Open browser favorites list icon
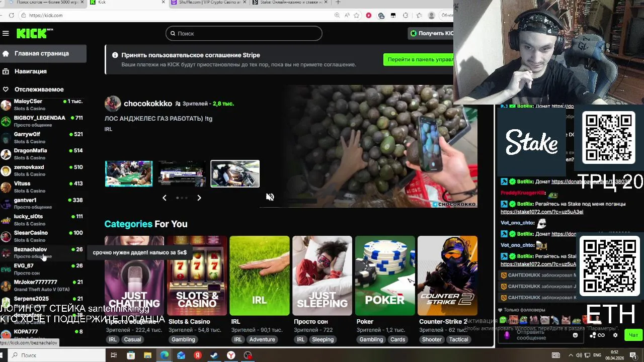The image size is (644, 362). pyautogui.click(x=419, y=16)
